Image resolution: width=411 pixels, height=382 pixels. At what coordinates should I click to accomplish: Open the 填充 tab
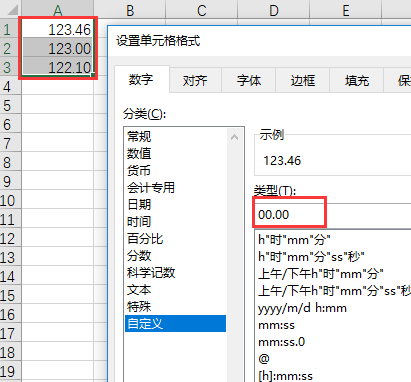(x=357, y=81)
